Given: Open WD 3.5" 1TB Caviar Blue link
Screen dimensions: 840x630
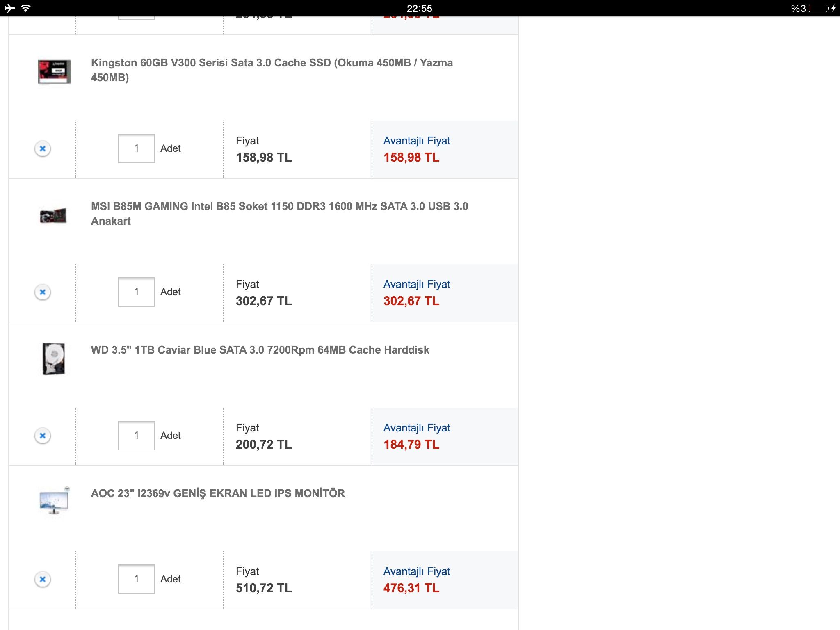Looking at the screenshot, I should (x=260, y=350).
